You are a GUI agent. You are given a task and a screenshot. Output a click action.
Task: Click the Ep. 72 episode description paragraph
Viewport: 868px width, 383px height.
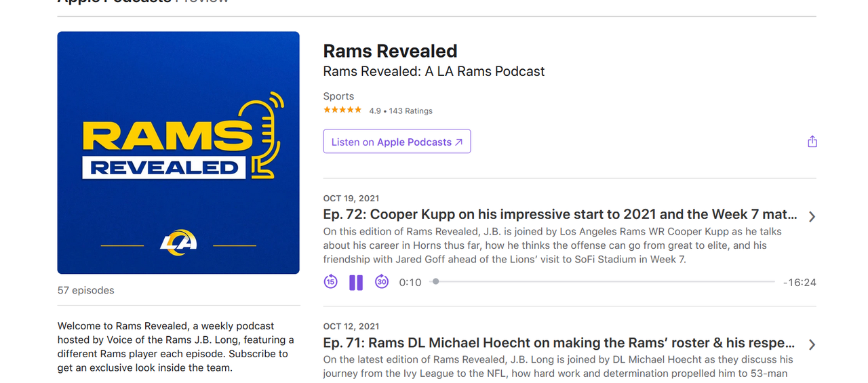click(553, 245)
